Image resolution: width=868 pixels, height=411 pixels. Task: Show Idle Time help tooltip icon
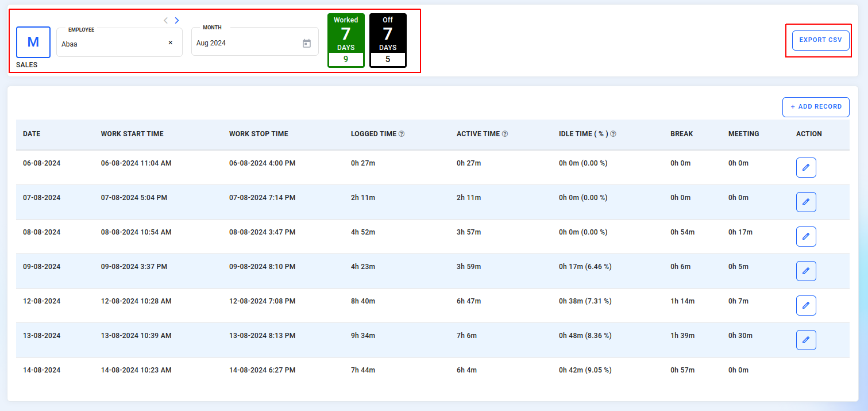613,134
